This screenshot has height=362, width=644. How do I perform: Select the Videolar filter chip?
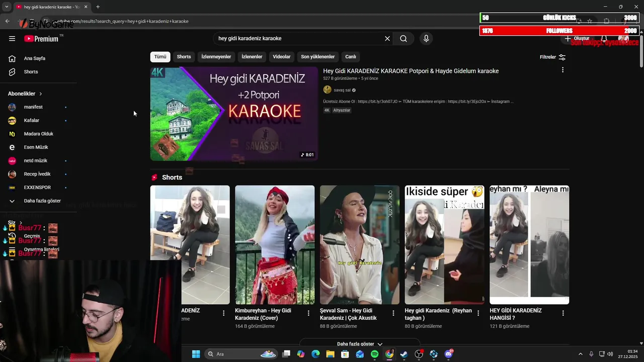click(282, 57)
